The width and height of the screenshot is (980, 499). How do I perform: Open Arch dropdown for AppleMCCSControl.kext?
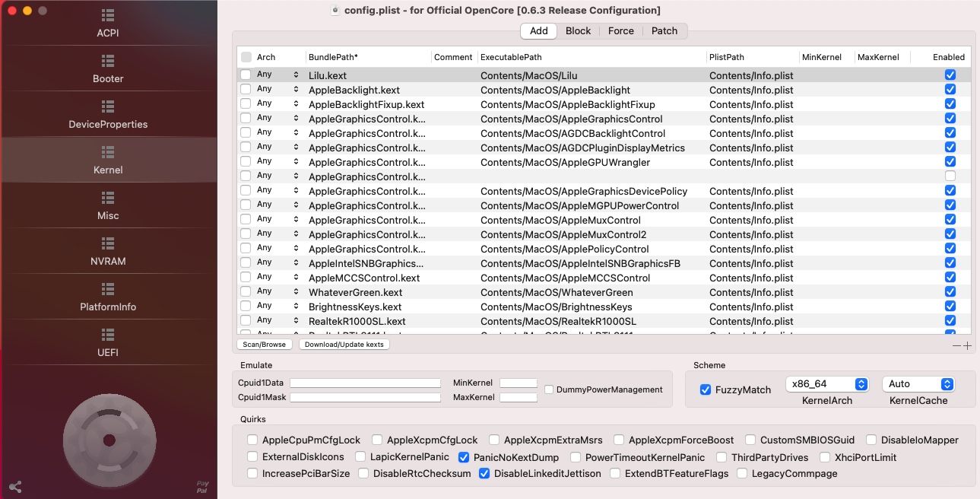(296, 278)
